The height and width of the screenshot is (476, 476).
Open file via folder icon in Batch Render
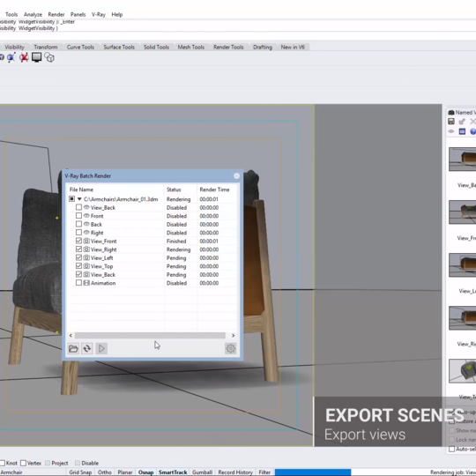click(73, 348)
